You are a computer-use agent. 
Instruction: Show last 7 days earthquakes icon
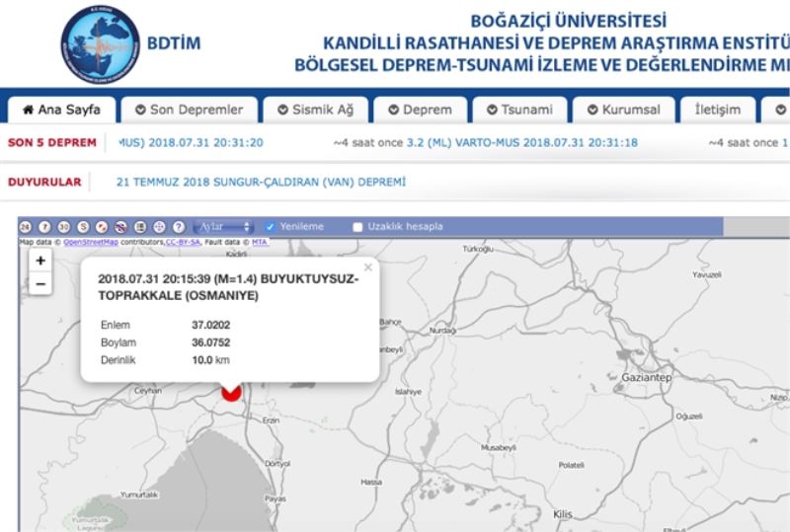pyautogui.click(x=44, y=227)
